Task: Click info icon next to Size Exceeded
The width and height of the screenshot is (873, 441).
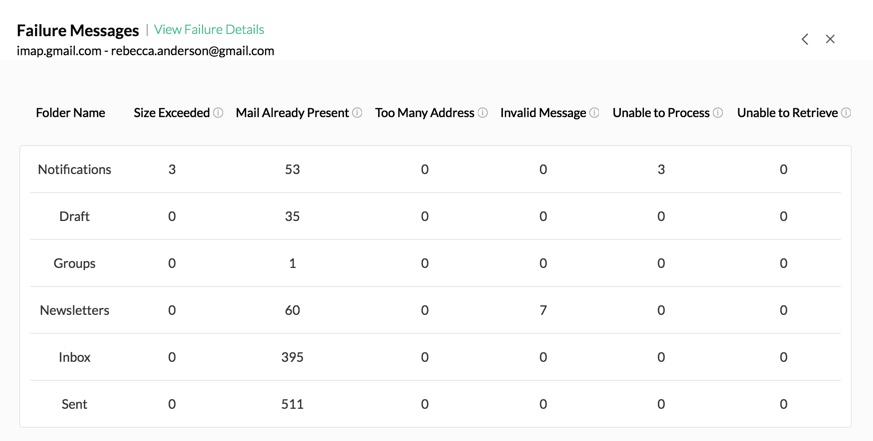Action: click(x=218, y=113)
